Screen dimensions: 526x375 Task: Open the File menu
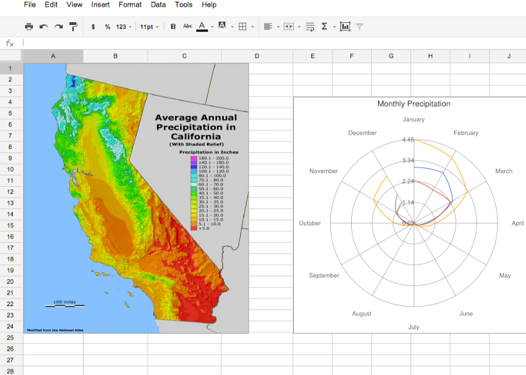tap(30, 5)
